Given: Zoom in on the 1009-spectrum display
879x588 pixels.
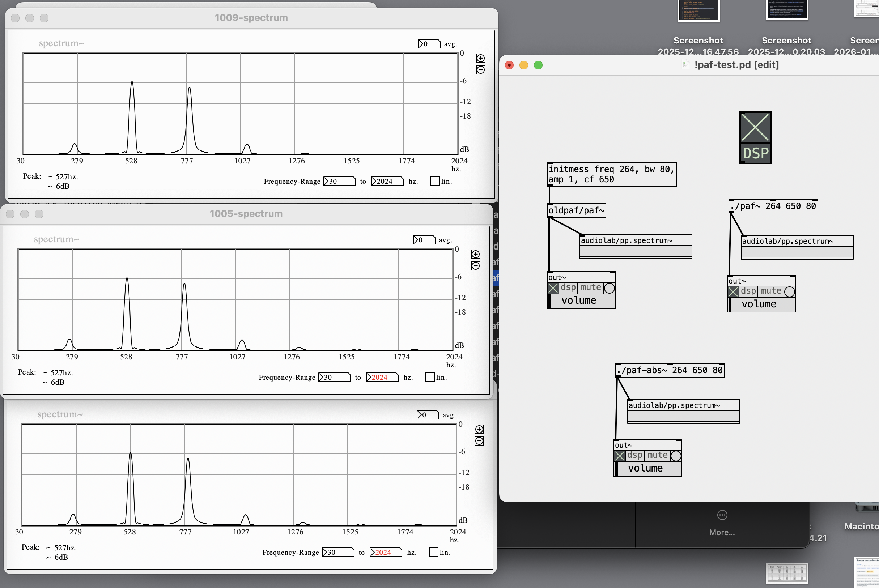Looking at the screenshot, I should pyautogui.click(x=480, y=58).
